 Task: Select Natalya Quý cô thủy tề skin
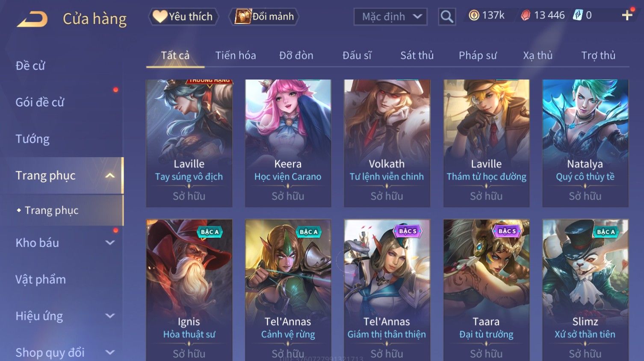pyautogui.click(x=585, y=143)
